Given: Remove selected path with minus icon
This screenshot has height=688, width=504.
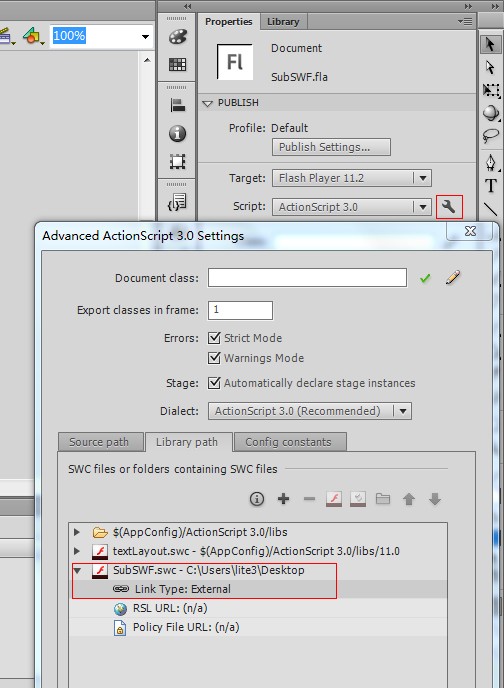Looking at the screenshot, I should 309,499.
